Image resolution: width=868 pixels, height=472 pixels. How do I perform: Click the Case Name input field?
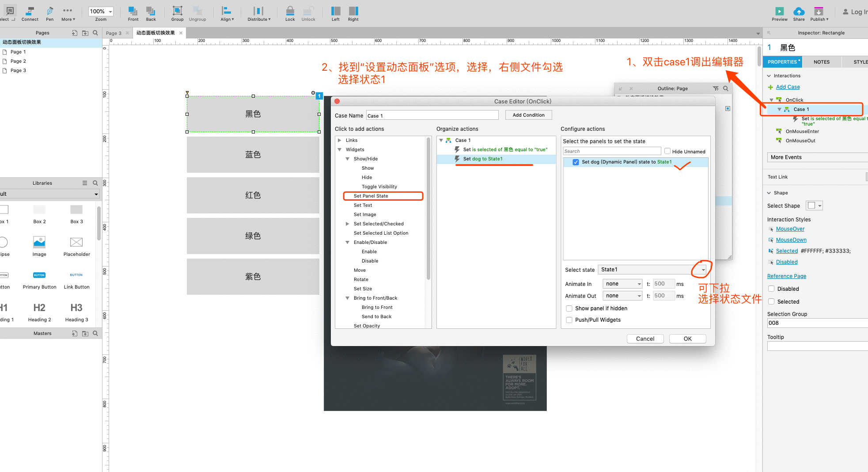tap(432, 115)
